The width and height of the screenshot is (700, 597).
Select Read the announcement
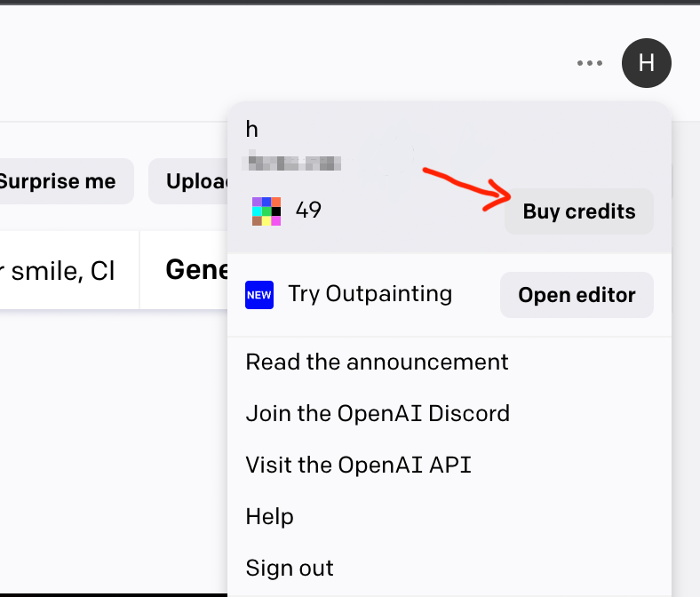tap(377, 362)
